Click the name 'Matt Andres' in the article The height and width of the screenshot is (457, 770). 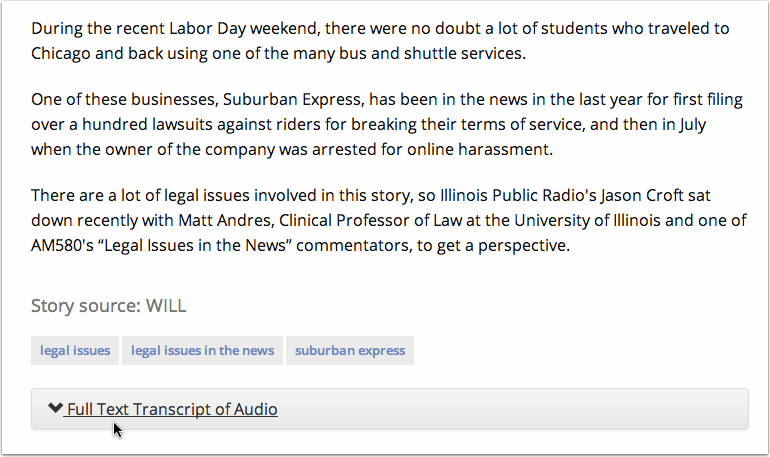[x=225, y=220]
